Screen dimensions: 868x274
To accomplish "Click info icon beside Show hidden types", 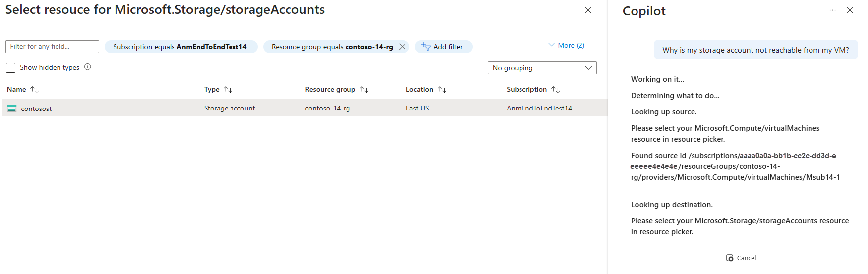I will [88, 67].
